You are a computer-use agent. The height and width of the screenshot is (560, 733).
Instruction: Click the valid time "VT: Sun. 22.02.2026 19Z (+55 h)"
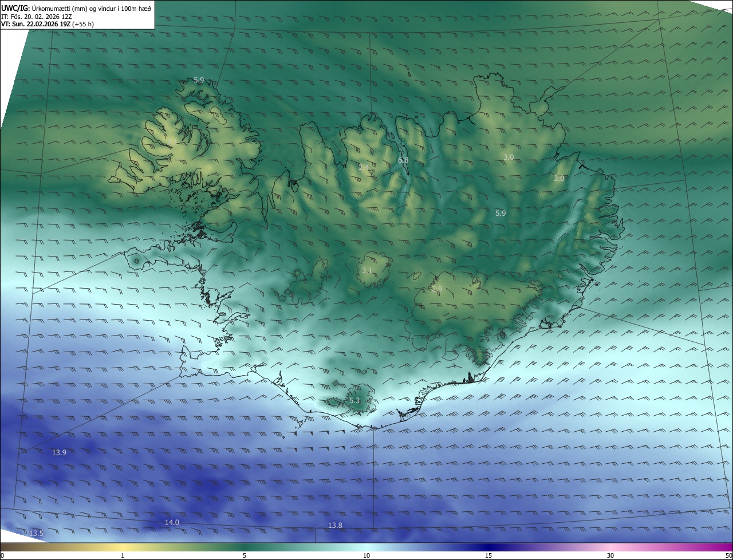[x=48, y=24]
